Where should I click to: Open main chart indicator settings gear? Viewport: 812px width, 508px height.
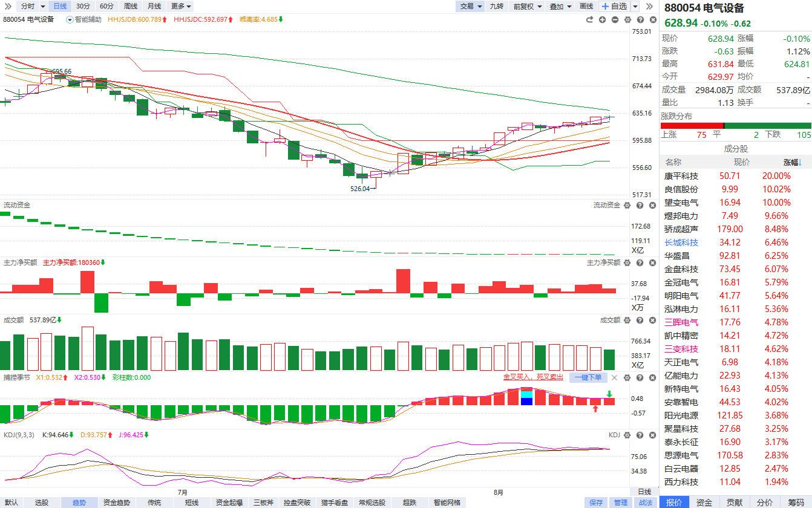[627, 20]
